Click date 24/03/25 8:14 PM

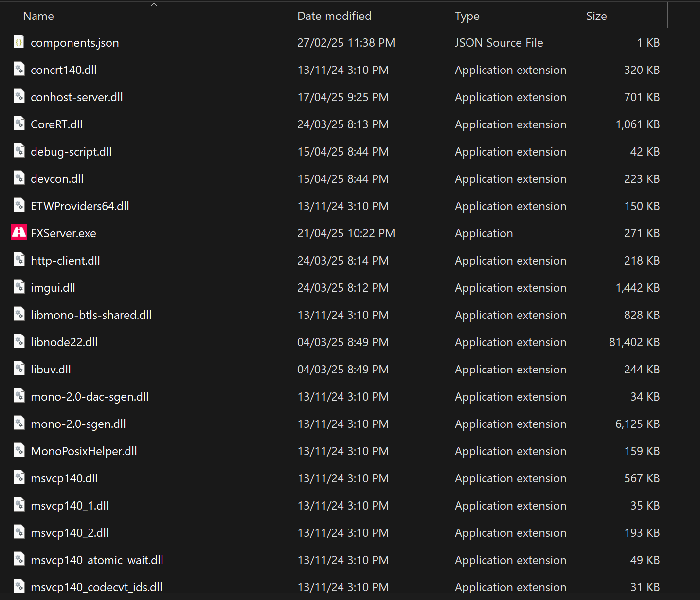point(343,261)
